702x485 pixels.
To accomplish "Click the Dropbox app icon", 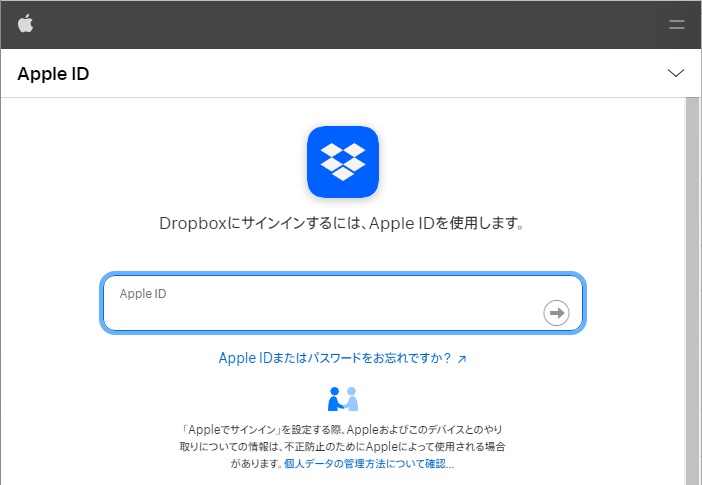I will pyautogui.click(x=343, y=162).
